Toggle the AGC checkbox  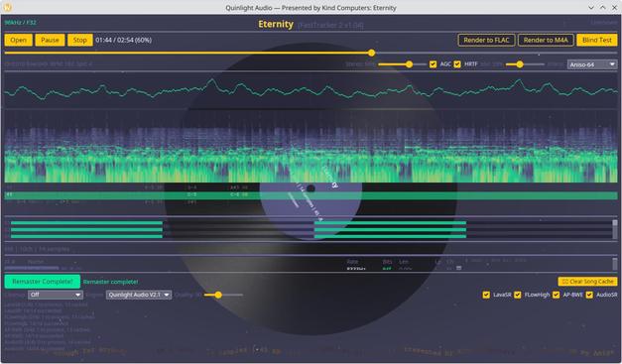433,64
